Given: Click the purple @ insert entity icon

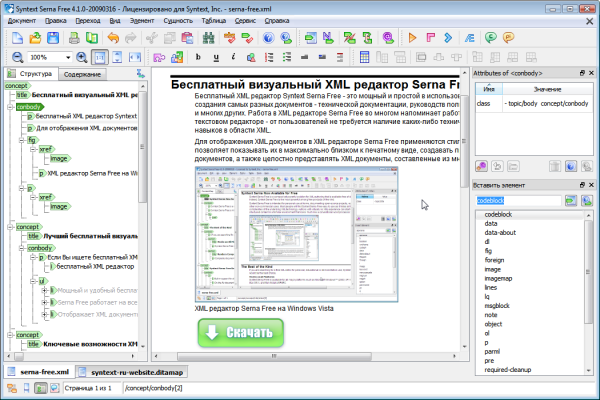Looking at the screenshot, I should click(388, 38).
